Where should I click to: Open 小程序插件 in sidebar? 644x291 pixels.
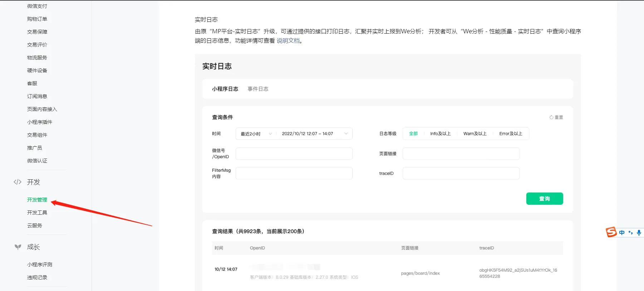(40, 122)
